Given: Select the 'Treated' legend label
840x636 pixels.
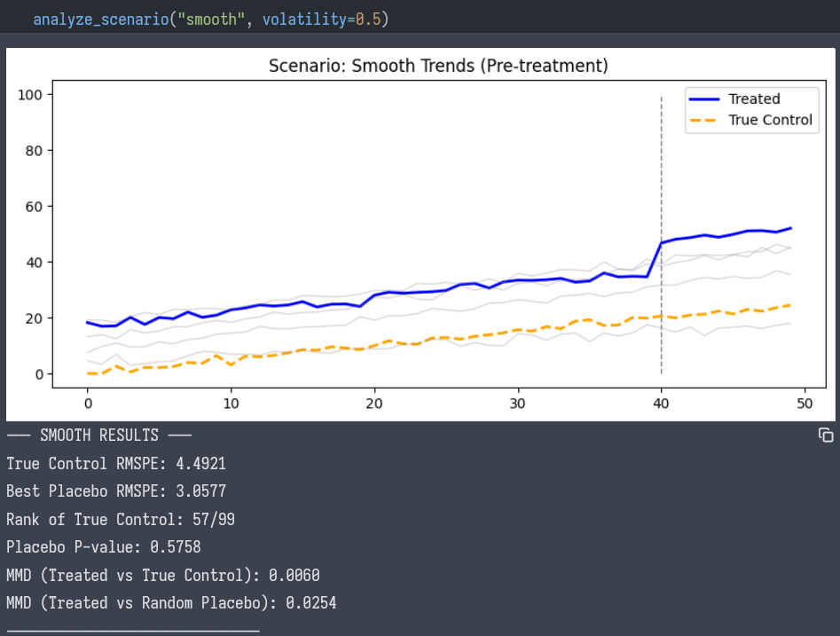Looking at the screenshot, I should 754,98.
